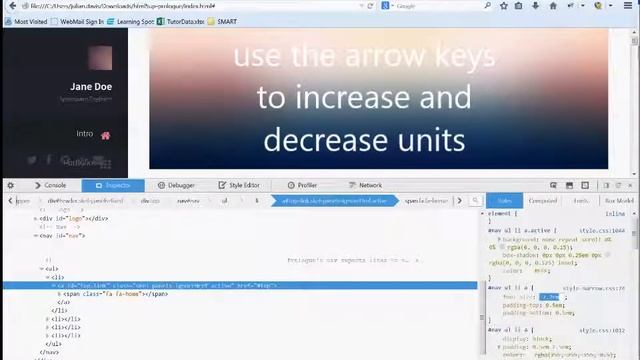Collapse the nav id="nav" node
This screenshot has height=360, width=640.
(36, 236)
